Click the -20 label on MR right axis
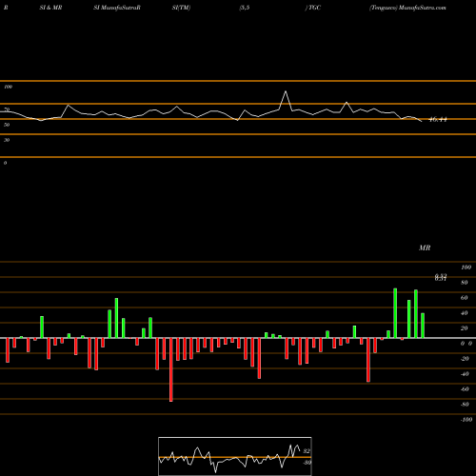Screen dimensions: 476x476 pos(465,359)
